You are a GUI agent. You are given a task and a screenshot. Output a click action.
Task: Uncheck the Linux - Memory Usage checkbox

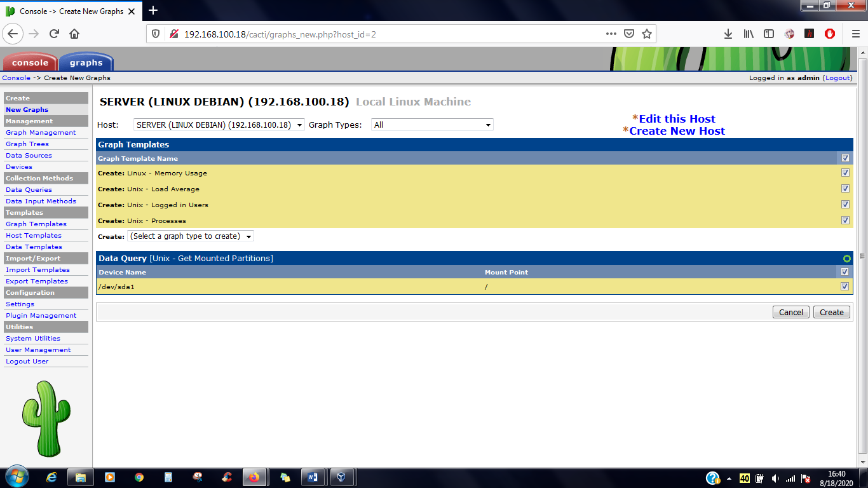845,173
